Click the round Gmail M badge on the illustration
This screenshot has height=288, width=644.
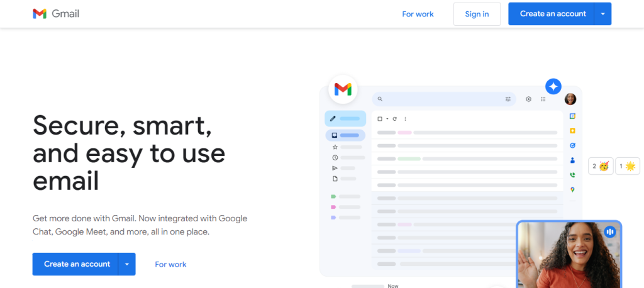coord(343,89)
